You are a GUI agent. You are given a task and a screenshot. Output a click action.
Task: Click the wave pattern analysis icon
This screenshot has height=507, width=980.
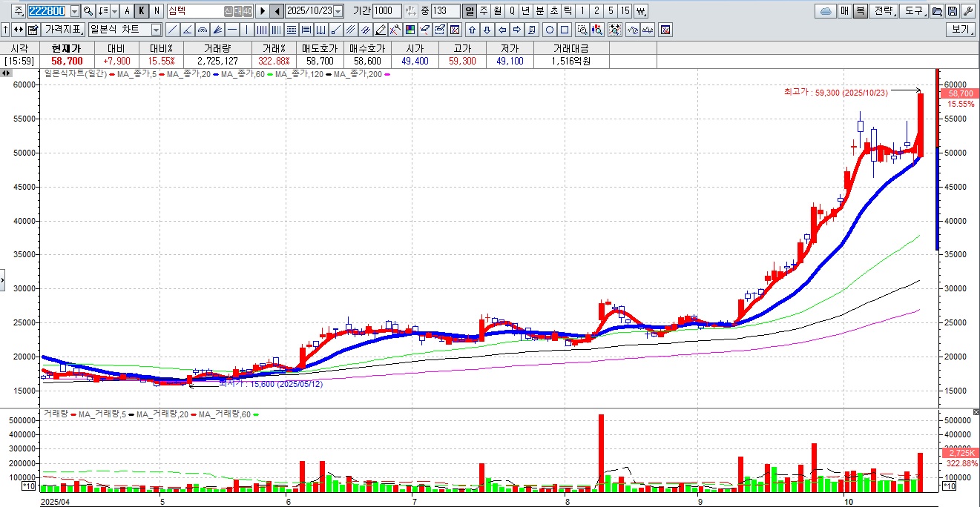pyautogui.click(x=633, y=30)
